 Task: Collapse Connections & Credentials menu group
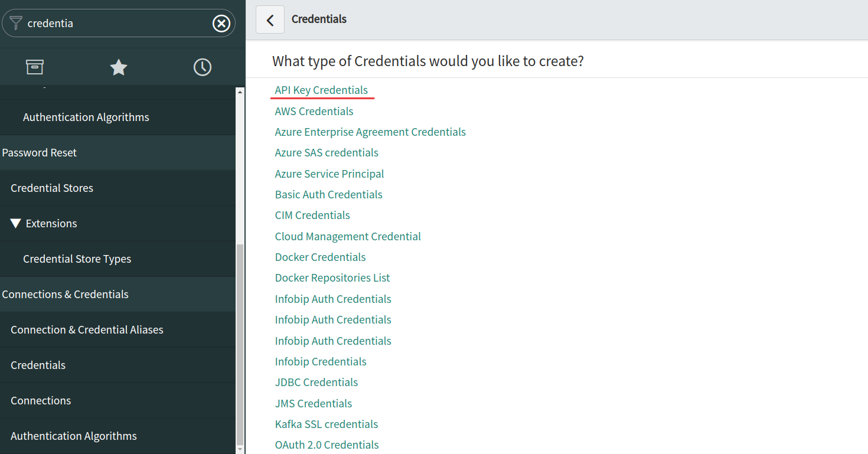[65, 295]
